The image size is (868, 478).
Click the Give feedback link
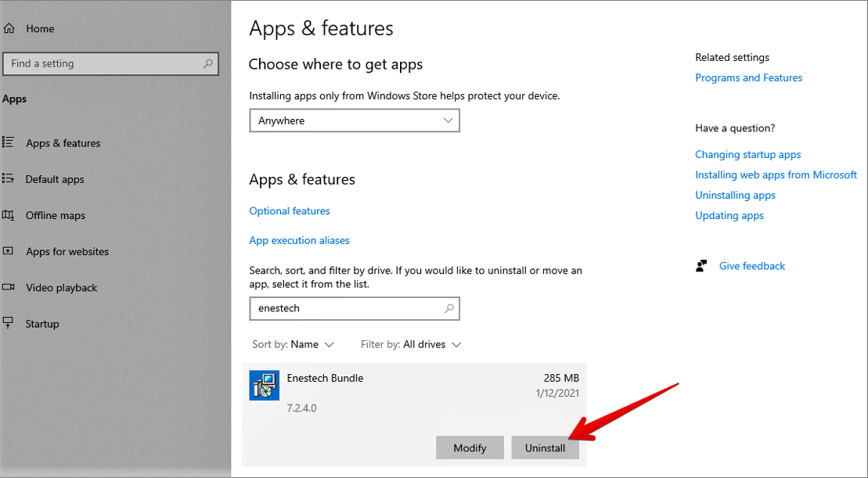pyautogui.click(x=751, y=266)
